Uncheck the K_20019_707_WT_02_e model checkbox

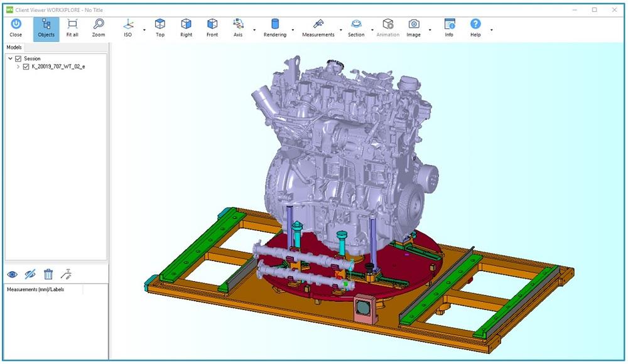26,67
